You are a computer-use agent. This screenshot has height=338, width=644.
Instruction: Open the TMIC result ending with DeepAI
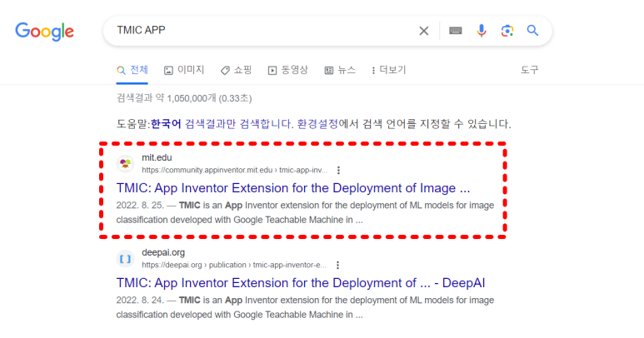(300, 283)
